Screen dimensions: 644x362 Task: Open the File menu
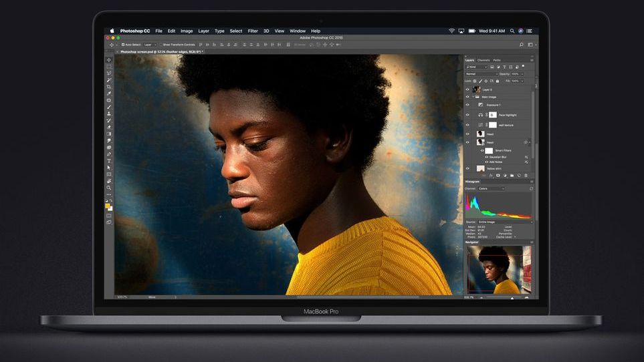coord(159,31)
